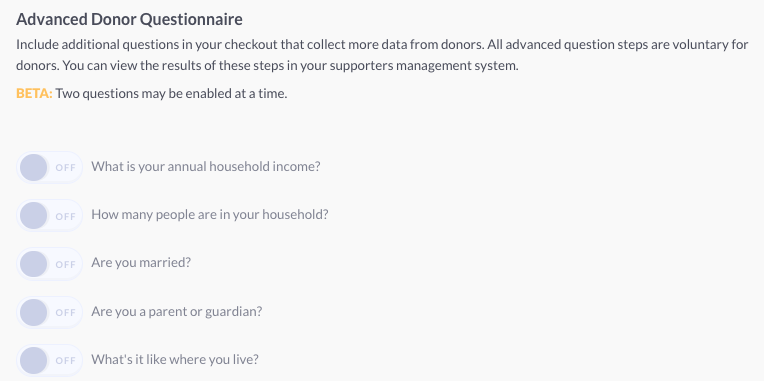
Task: Click the orange BETA label
Action: pyautogui.click(x=34, y=94)
